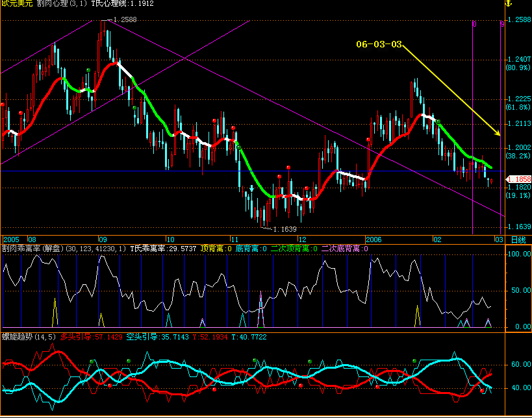Click the 08 month label on the date axis
This screenshot has height=418, width=532.
pyautogui.click(x=32, y=240)
